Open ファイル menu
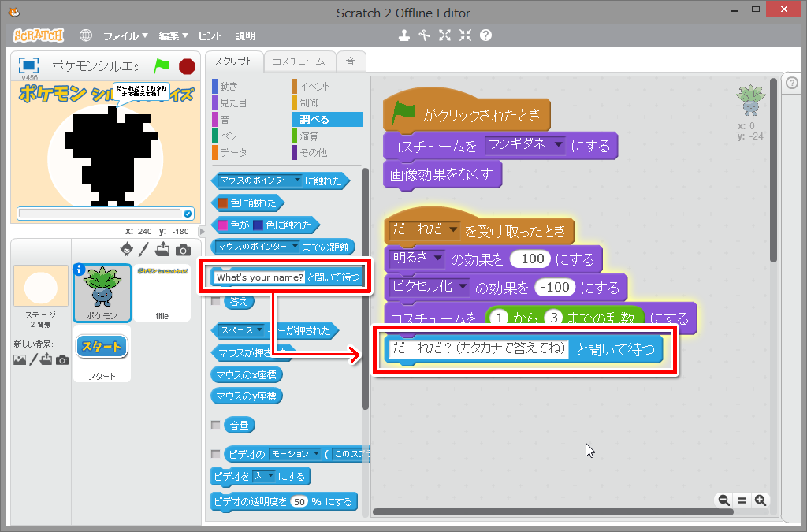807x532 pixels. point(125,35)
